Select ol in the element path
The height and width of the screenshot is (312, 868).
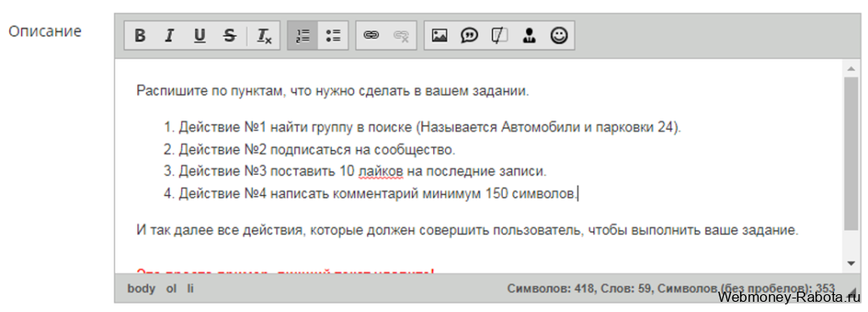pyautogui.click(x=171, y=288)
